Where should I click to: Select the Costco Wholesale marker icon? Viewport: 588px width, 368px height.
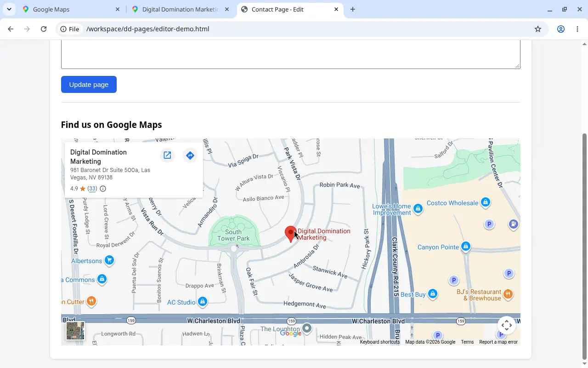click(x=486, y=202)
